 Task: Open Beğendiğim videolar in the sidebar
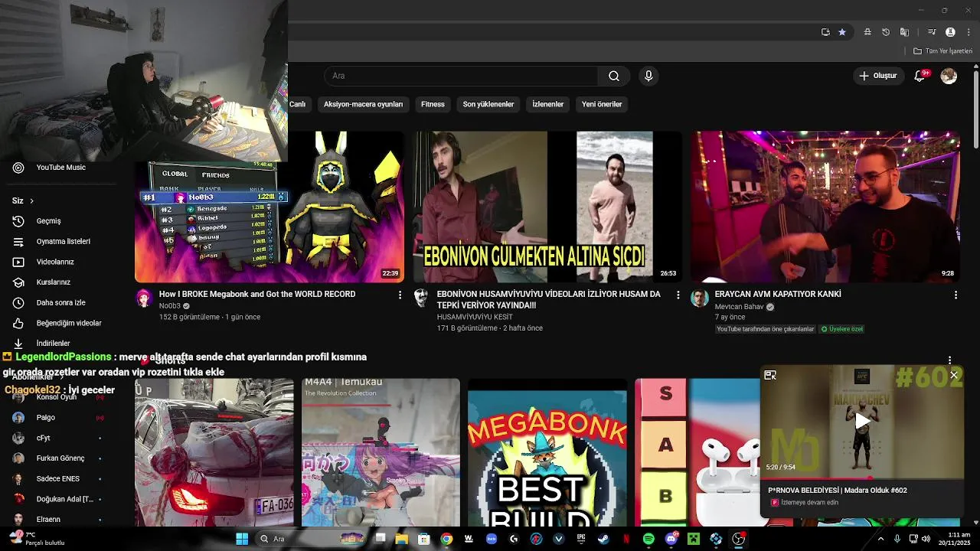pos(61,323)
